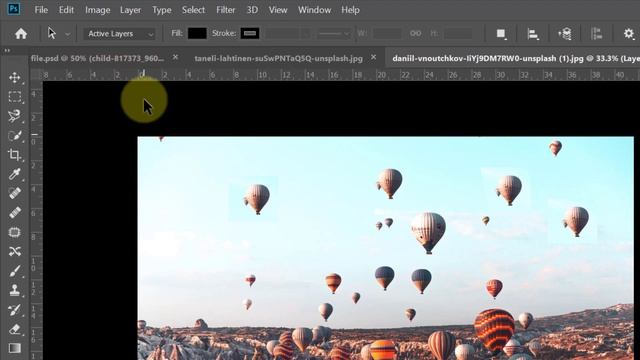Open the Path arrangement stack icon
This screenshot has width=640, height=360.
pyautogui.click(x=565, y=34)
